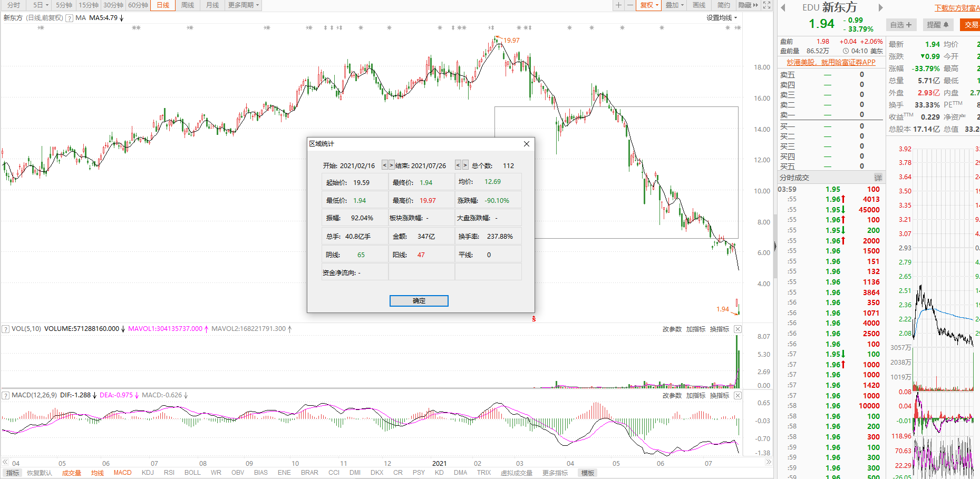
Task: Open the 设置均线 dropdown
Action: pyautogui.click(x=722, y=18)
